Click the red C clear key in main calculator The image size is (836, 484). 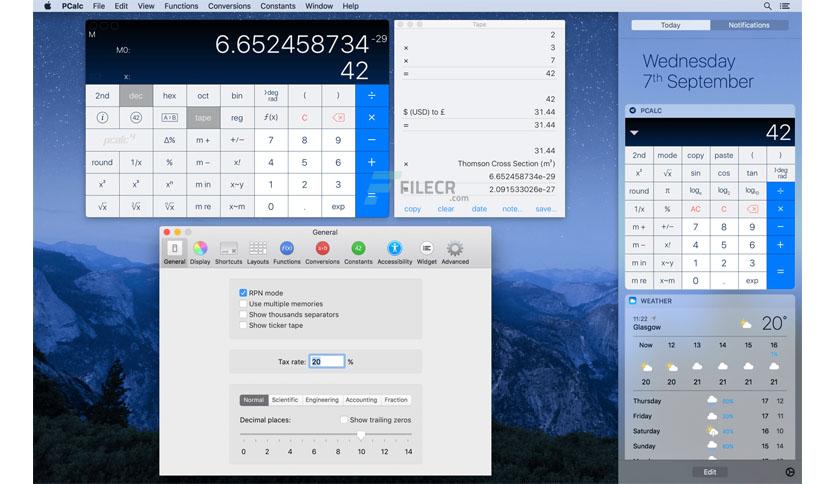pyautogui.click(x=304, y=118)
